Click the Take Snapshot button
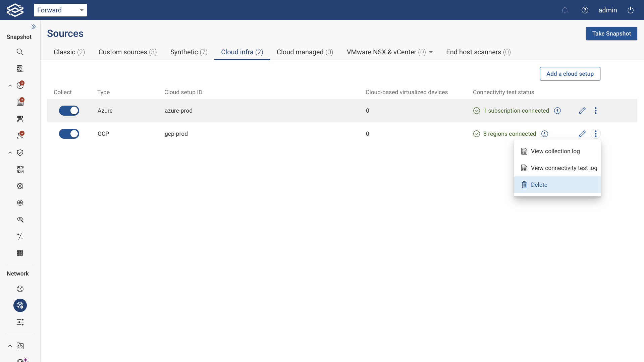 tap(611, 34)
